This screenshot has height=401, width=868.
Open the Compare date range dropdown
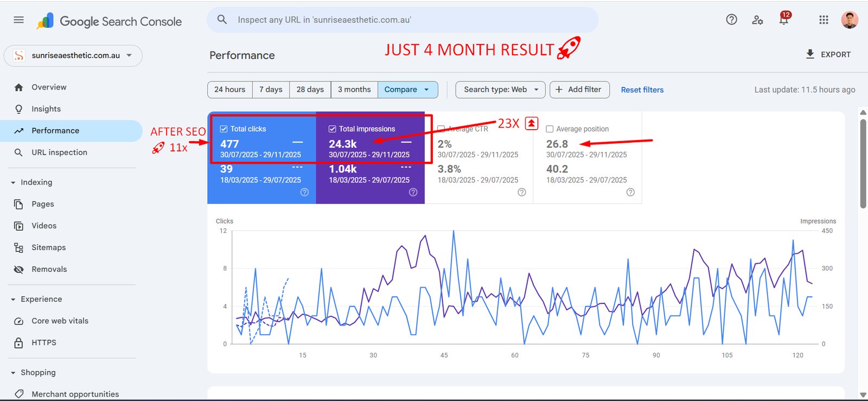[408, 90]
